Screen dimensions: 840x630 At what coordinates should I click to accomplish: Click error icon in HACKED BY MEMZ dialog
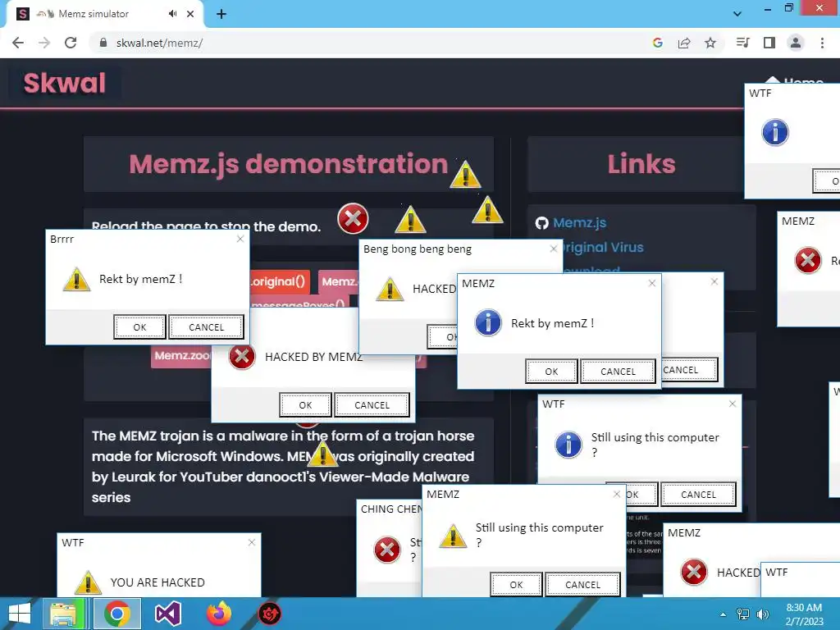click(x=242, y=356)
